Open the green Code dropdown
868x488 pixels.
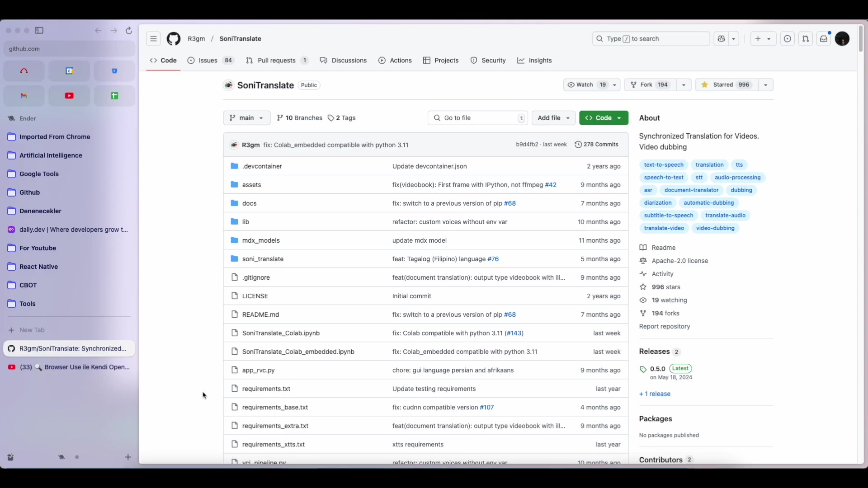point(604,118)
